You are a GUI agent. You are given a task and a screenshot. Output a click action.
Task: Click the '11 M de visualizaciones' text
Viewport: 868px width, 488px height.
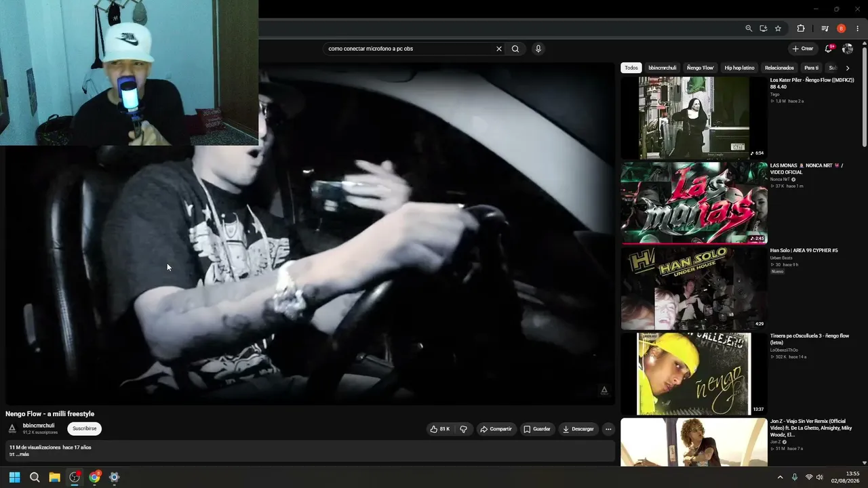pyautogui.click(x=34, y=447)
